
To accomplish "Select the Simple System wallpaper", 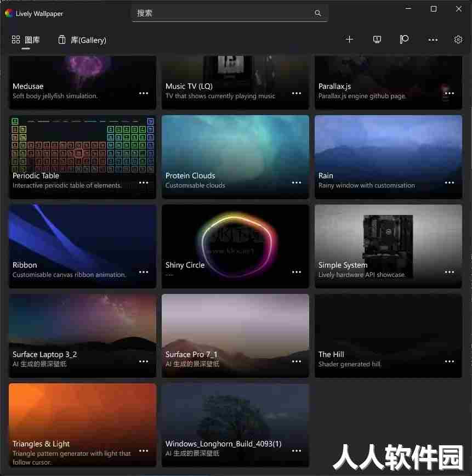I will 389,246.
